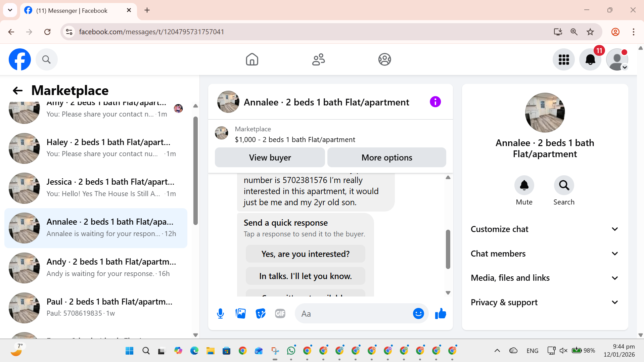Open the Facebook search magnifier
The width and height of the screenshot is (644, 362).
[x=46, y=59]
